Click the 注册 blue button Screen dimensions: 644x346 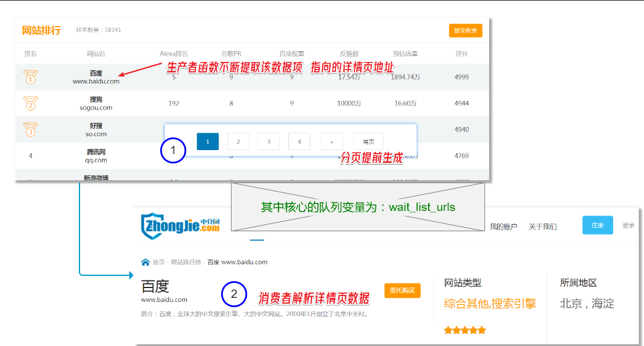pos(598,225)
